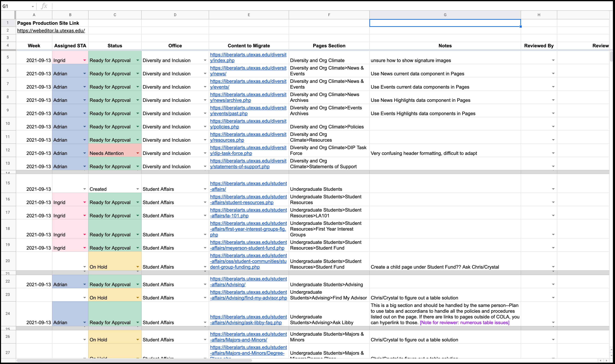Open the Majors-and-Minors/ link in row 26

click(248, 337)
